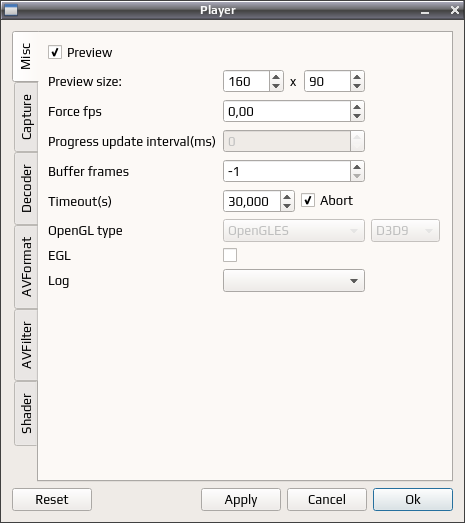Decrease preview height with down arrow
The height and width of the screenshot is (523, 465).
point(357,86)
